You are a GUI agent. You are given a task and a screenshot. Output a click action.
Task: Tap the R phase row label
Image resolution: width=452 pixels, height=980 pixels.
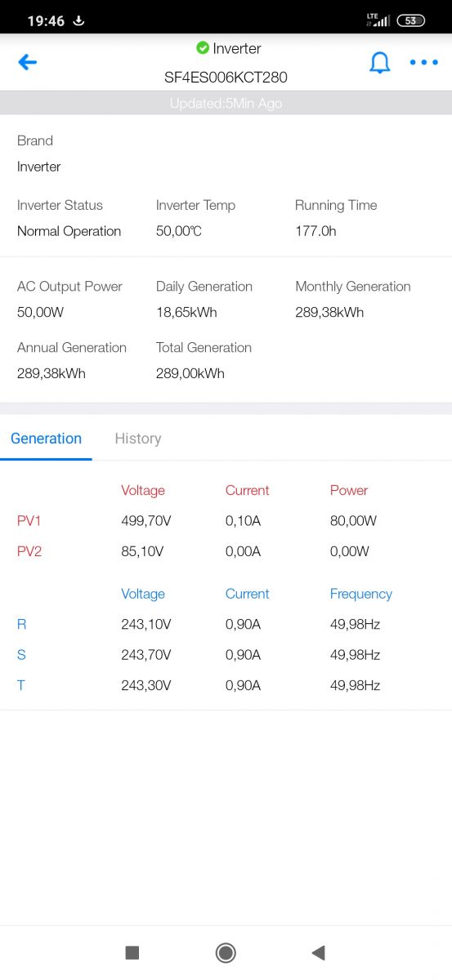pos(22,625)
